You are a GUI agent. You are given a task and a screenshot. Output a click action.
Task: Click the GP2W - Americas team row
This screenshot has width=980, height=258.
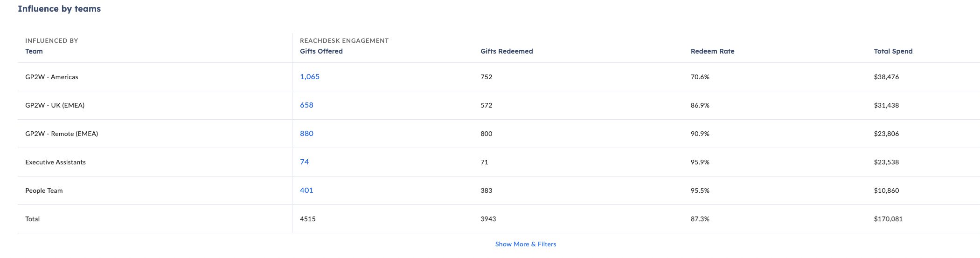pyautogui.click(x=499, y=77)
